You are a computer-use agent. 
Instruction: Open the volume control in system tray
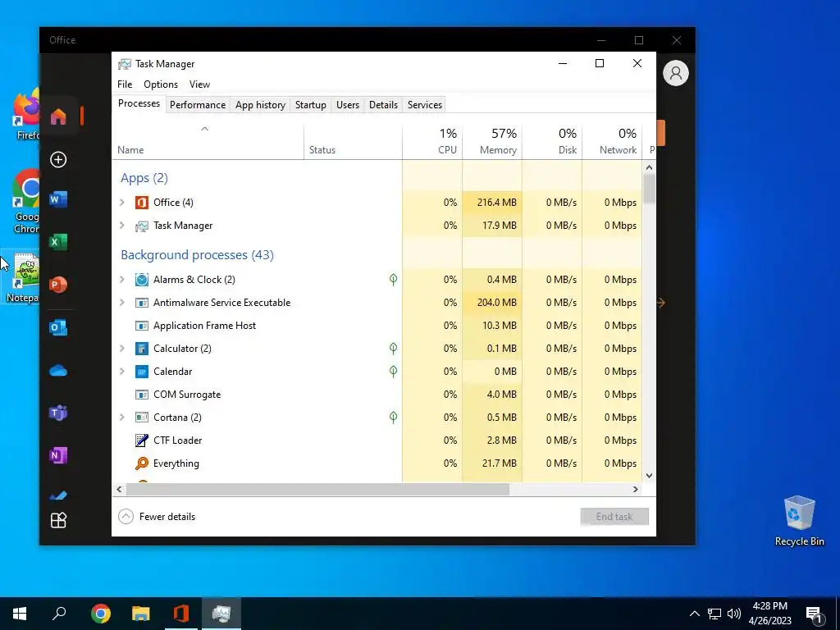(x=734, y=614)
